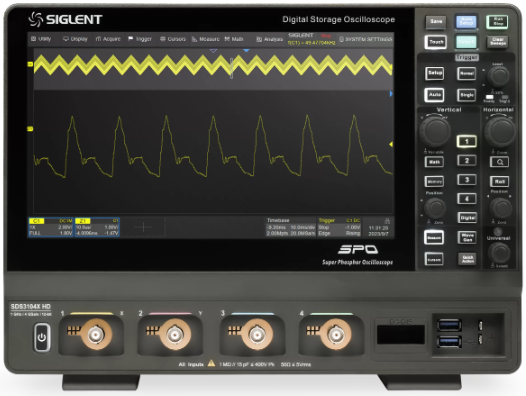Open the Display menu

[75, 39]
